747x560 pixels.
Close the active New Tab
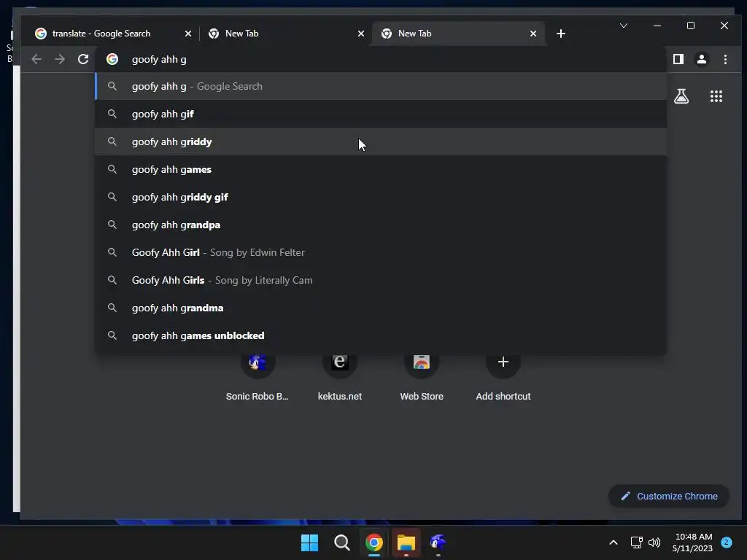533,34
